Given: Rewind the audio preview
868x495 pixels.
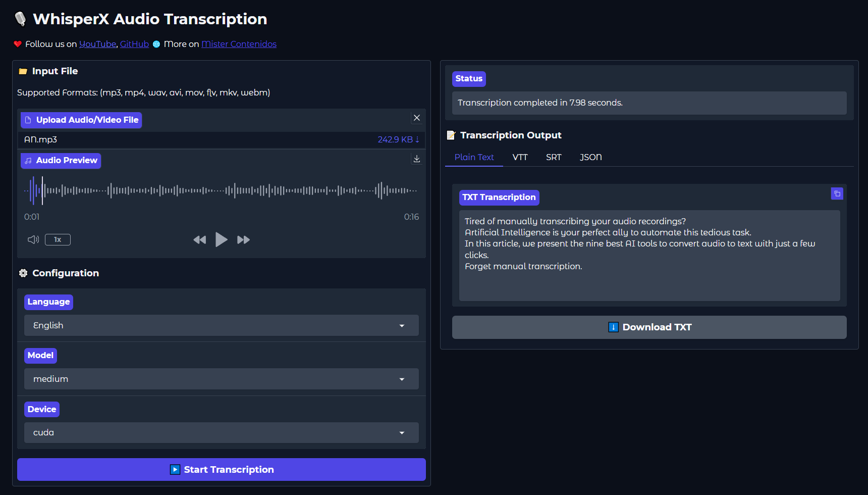Looking at the screenshot, I should (200, 240).
